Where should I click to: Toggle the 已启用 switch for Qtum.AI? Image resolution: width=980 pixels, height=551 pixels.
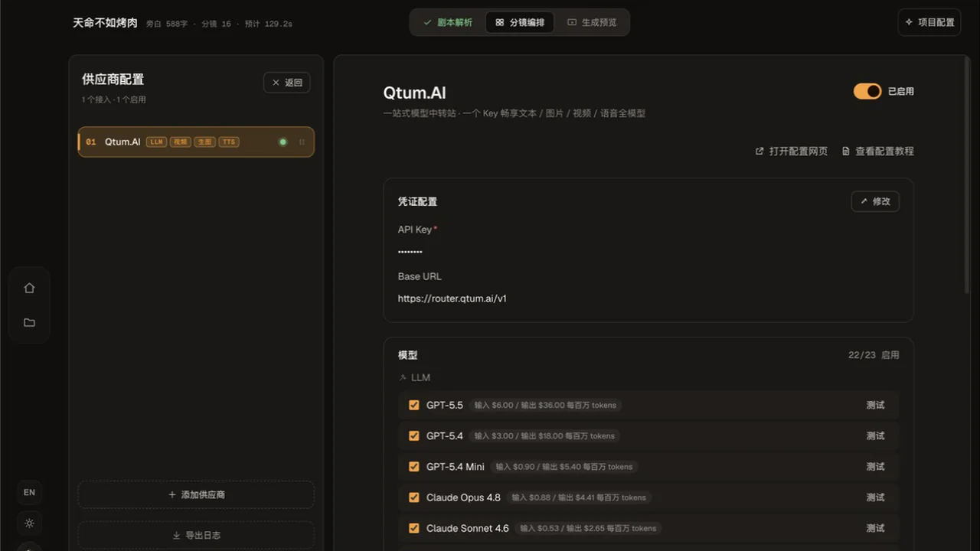[867, 91]
